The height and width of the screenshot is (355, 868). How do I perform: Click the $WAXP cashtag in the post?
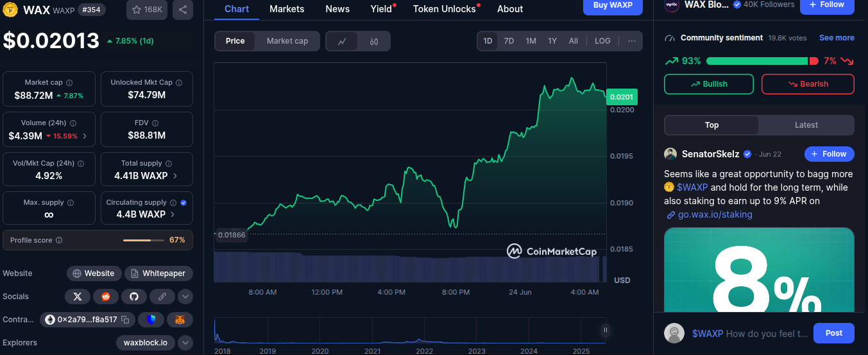pyautogui.click(x=692, y=187)
